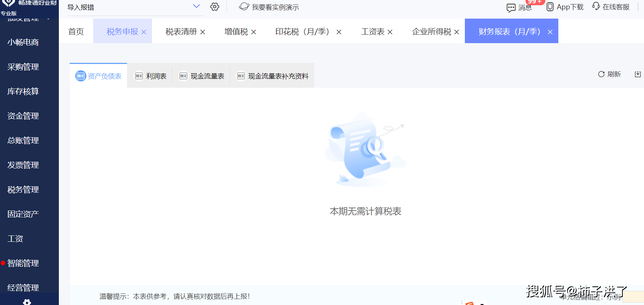Click the settings gear icon in top bar
Image resolution: width=644 pixels, height=305 pixels.
215,7
